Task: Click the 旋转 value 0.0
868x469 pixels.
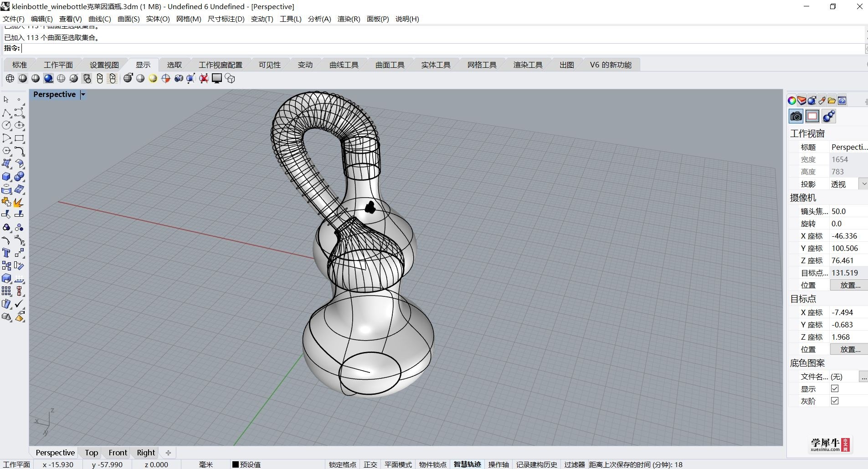Action: pos(849,224)
